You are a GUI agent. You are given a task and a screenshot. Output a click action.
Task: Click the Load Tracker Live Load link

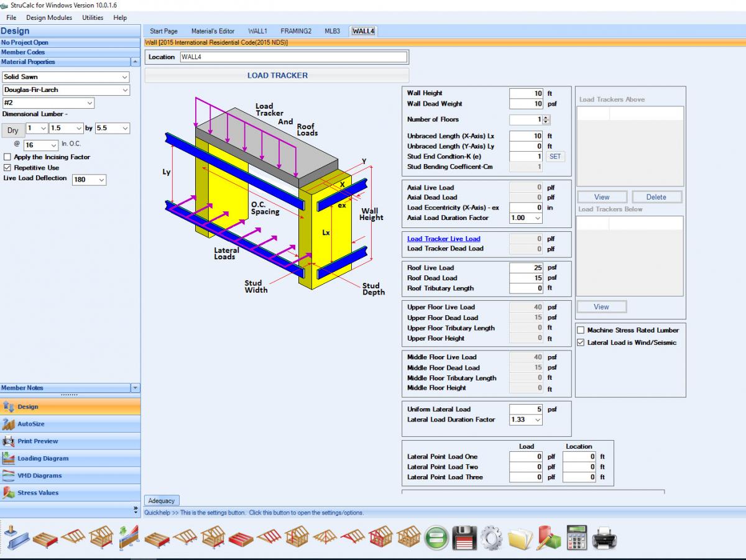tap(444, 239)
